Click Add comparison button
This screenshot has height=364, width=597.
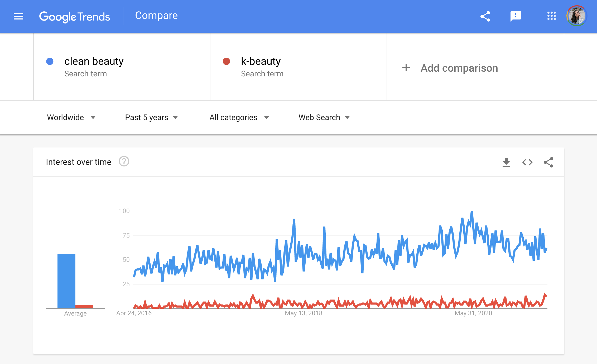[450, 68]
